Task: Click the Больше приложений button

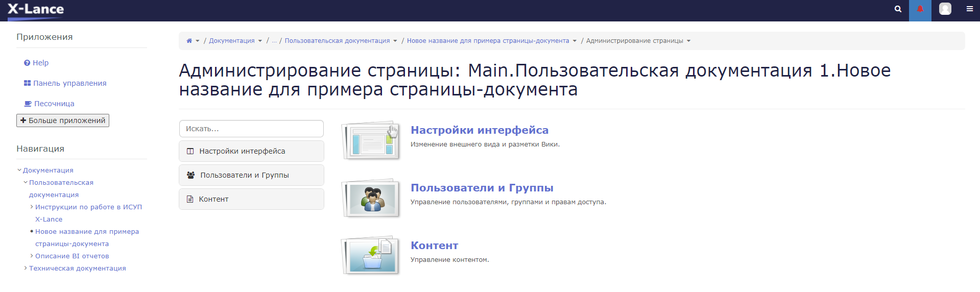Action: 63,120
